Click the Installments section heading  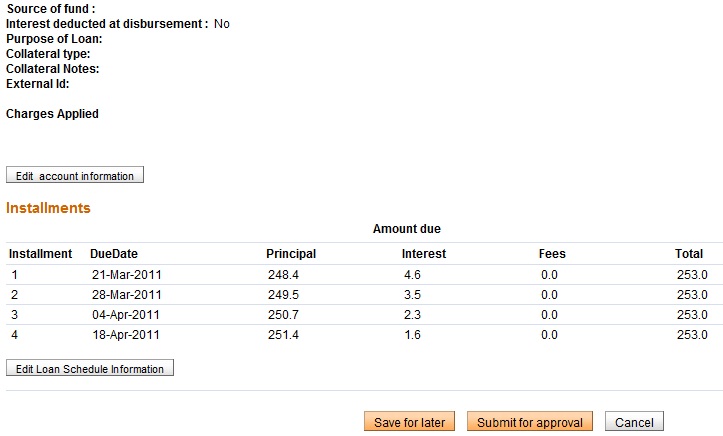coord(48,208)
